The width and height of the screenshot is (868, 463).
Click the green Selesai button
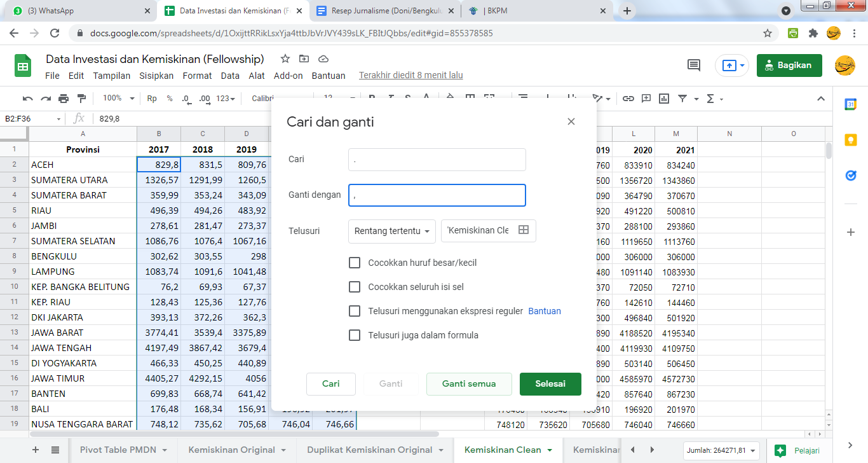(x=550, y=384)
